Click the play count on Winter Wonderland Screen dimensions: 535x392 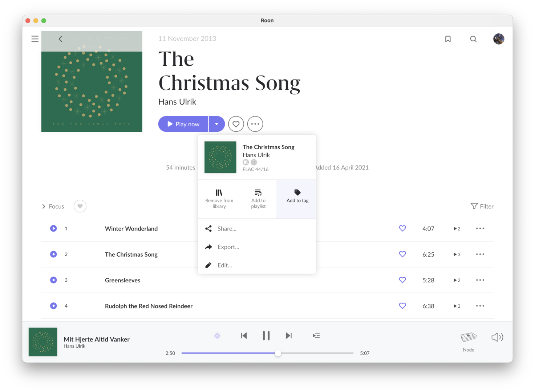coord(457,229)
